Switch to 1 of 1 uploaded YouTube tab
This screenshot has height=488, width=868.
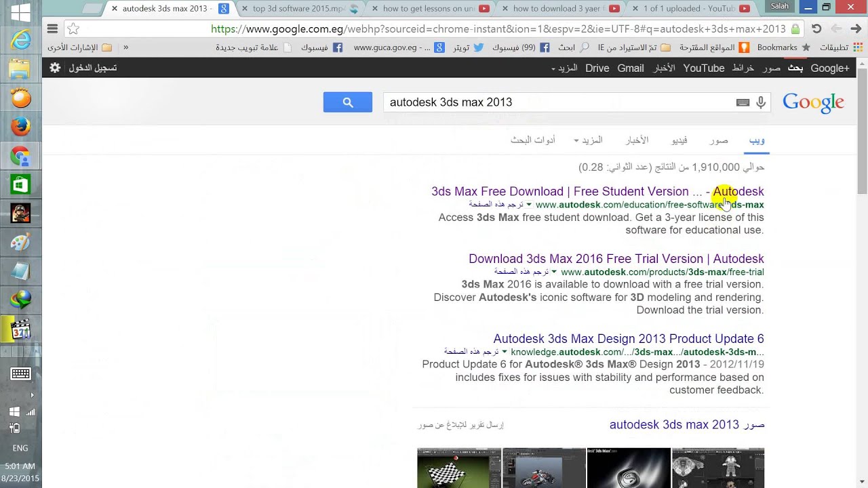(x=689, y=9)
